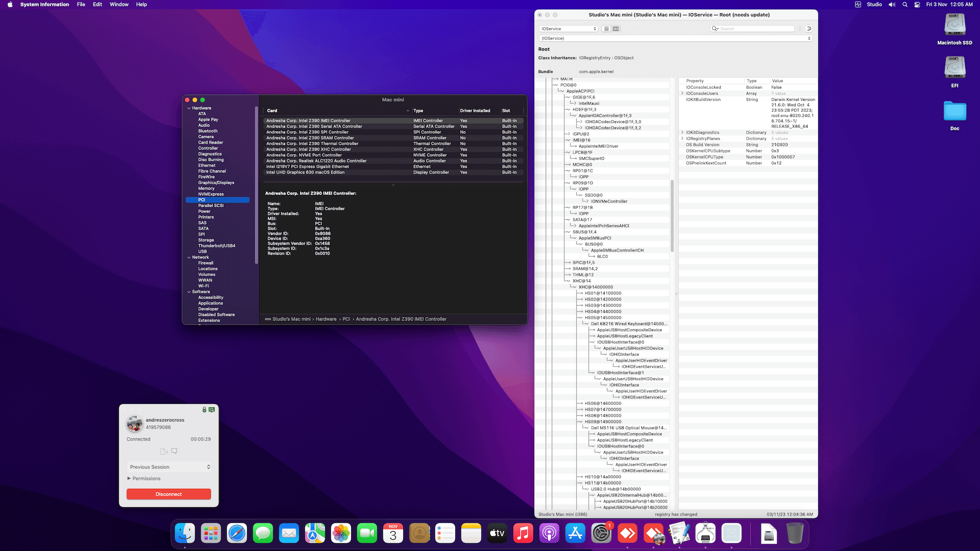Collapse the Network section in the sidebar

click(189, 258)
